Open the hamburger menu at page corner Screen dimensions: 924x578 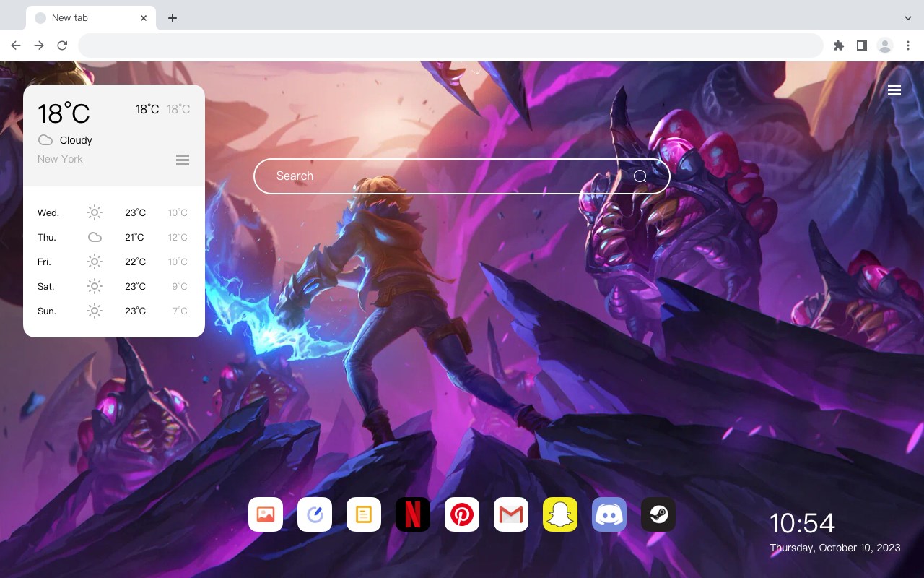pos(894,90)
